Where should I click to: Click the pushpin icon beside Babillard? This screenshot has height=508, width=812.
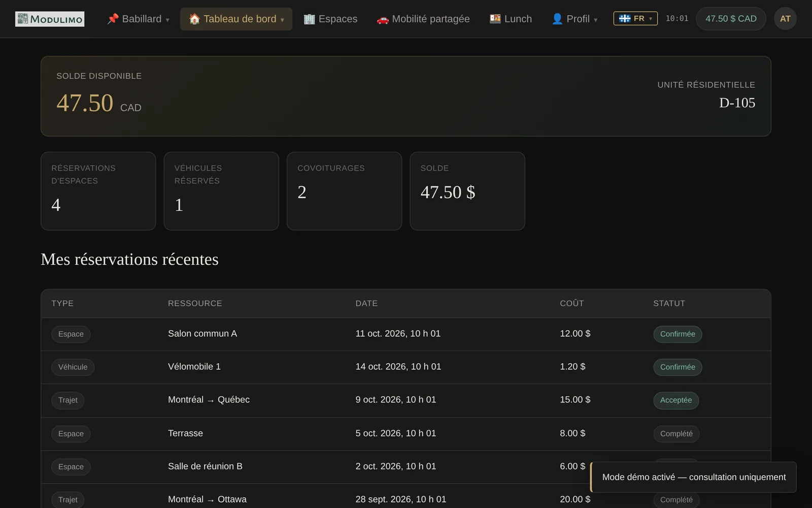point(113,19)
